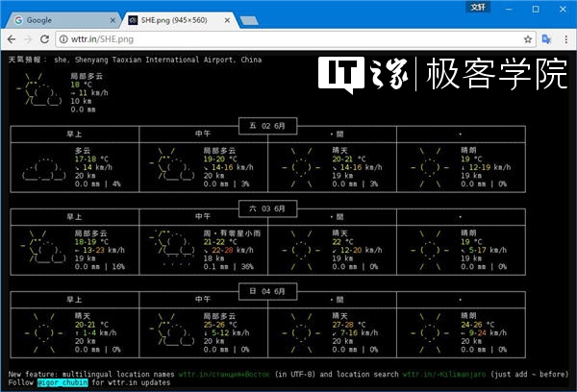Click the Saturday 03 June date header

coord(267,208)
